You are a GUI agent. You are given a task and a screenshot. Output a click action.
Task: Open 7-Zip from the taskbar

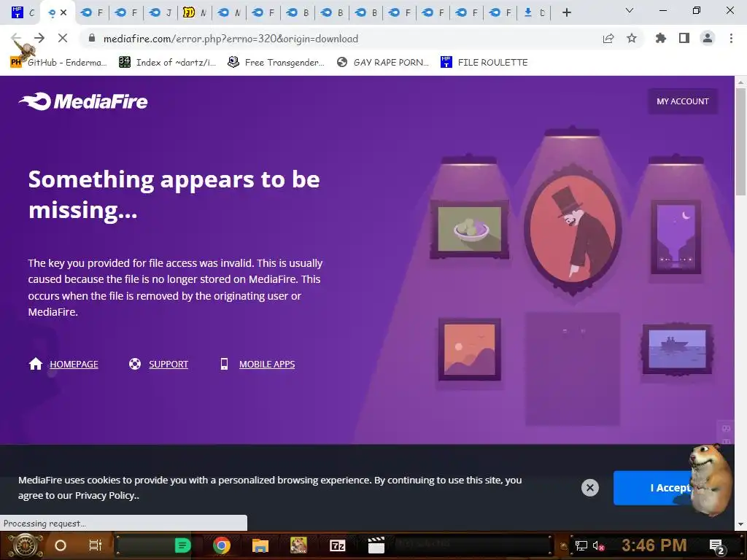(338, 545)
